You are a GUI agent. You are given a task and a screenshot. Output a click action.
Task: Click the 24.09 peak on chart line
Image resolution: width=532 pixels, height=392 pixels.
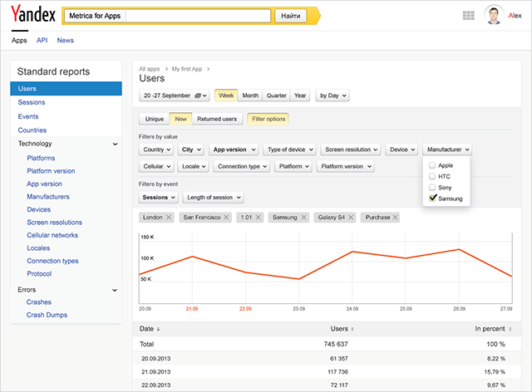352,251
